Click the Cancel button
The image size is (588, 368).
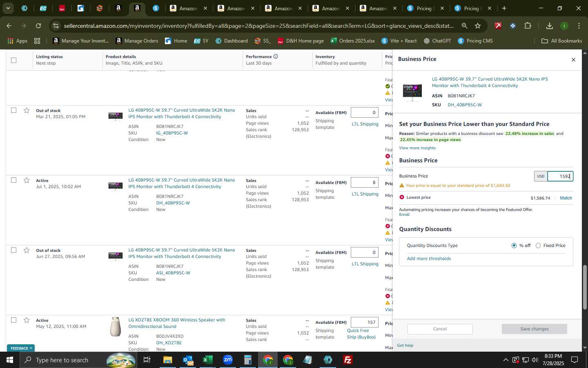pos(440,329)
